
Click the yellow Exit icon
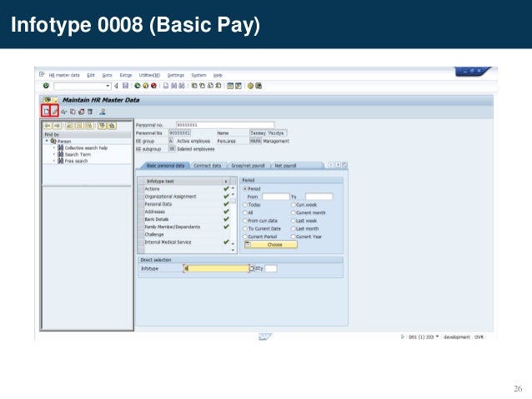[x=145, y=86]
